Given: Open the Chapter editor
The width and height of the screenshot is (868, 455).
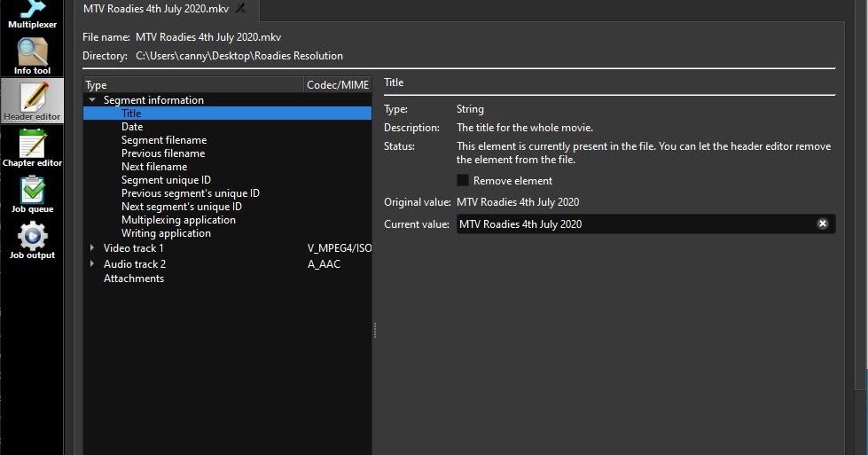Looking at the screenshot, I should pyautogui.click(x=32, y=147).
